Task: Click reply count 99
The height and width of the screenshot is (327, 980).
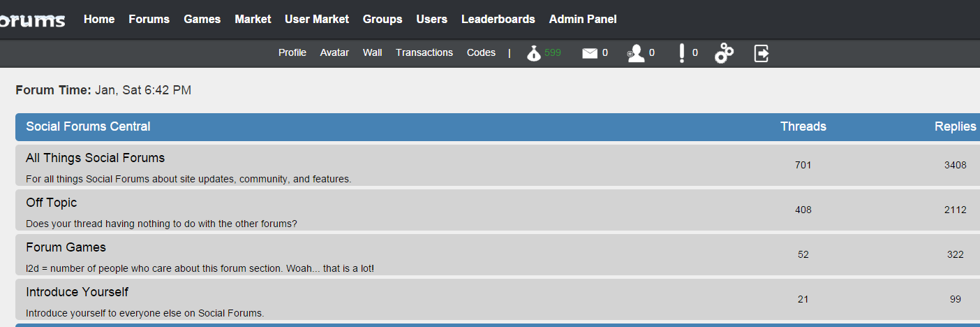Action: (x=956, y=299)
